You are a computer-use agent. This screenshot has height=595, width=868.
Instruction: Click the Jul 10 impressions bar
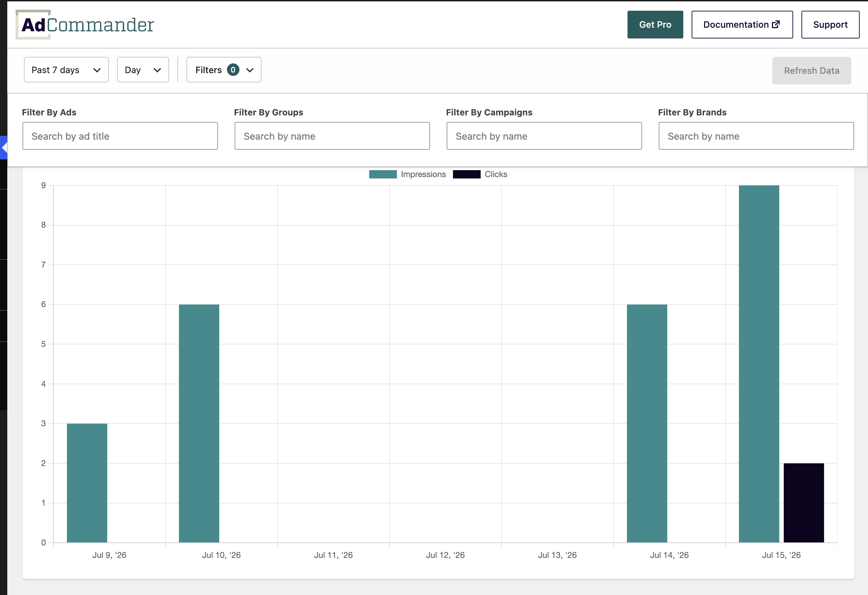click(x=199, y=423)
